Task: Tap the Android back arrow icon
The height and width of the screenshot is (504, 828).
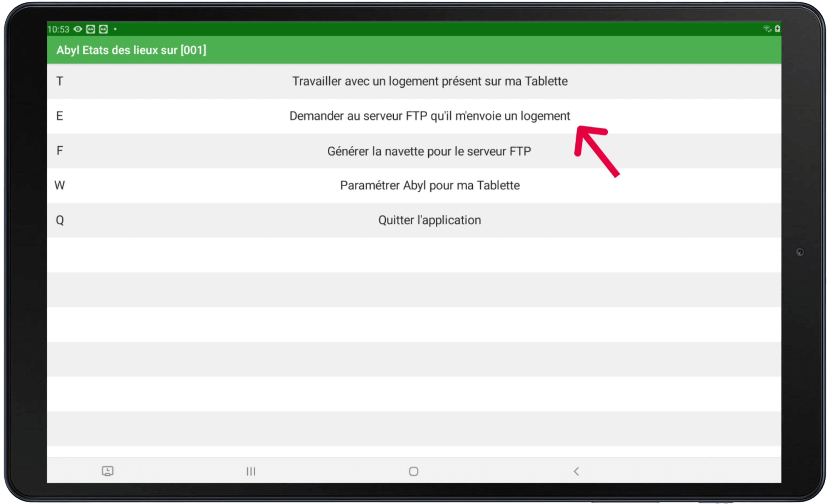Action: pyautogui.click(x=576, y=471)
